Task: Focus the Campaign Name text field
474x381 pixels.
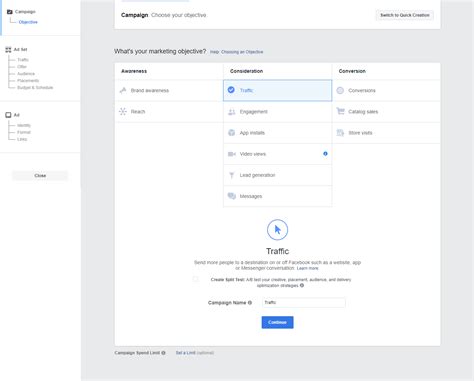Action: pos(304,302)
